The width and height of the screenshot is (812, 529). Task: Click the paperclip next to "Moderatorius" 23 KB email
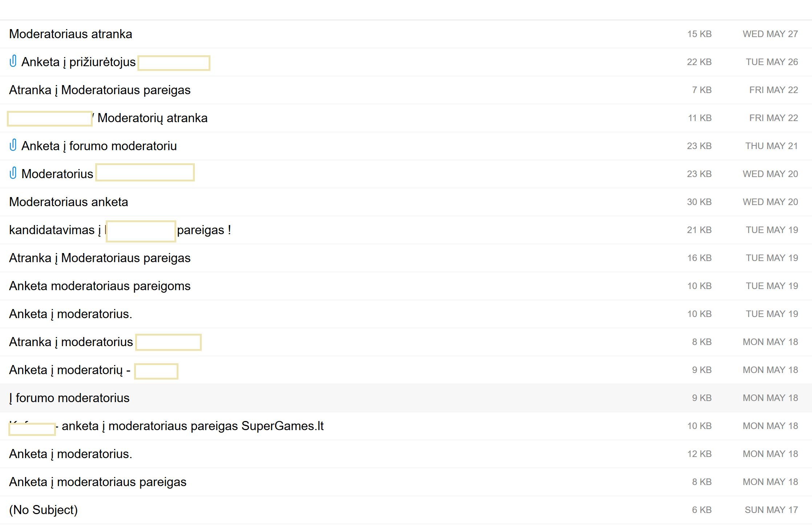pyautogui.click(x=13, y=173)
